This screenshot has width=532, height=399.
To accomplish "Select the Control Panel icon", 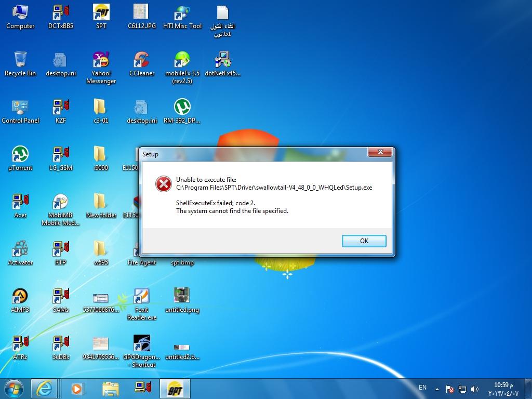I will coord(20,112).
